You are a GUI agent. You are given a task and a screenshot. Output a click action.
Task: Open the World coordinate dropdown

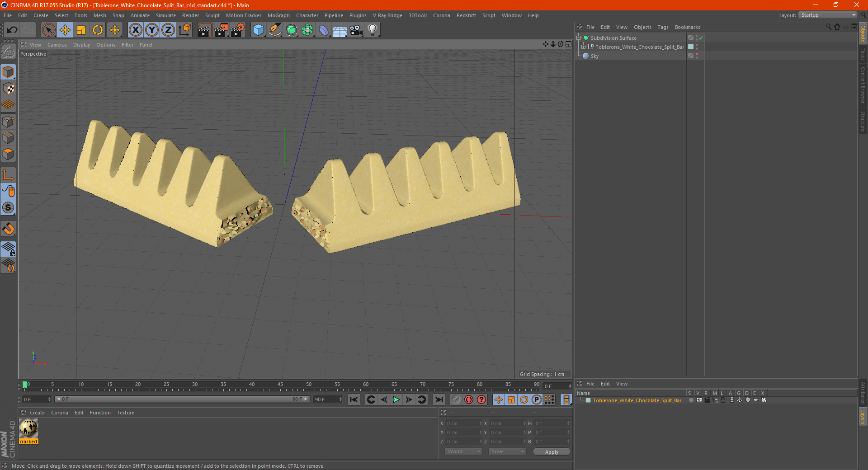(463, 451)
